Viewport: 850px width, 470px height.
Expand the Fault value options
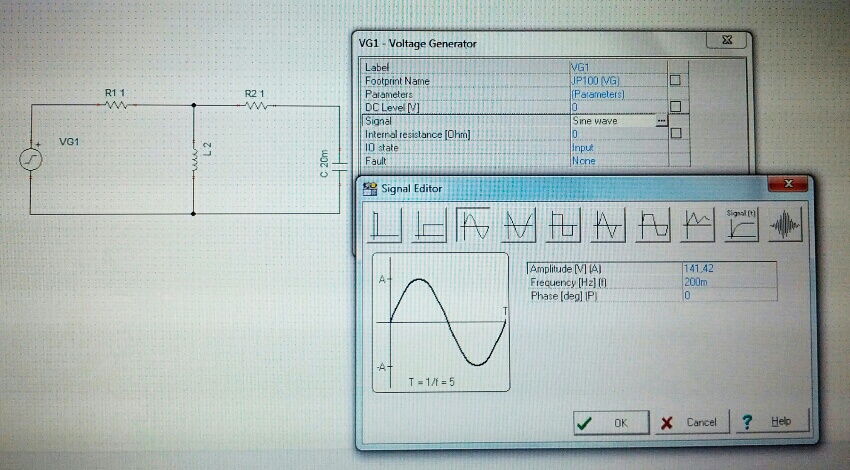617,160
